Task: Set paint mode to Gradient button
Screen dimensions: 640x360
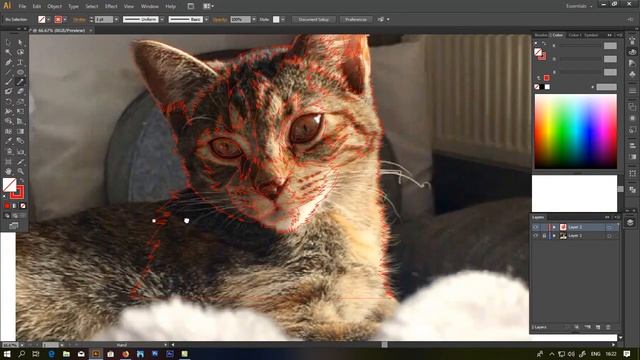Action: coord(15,206)
